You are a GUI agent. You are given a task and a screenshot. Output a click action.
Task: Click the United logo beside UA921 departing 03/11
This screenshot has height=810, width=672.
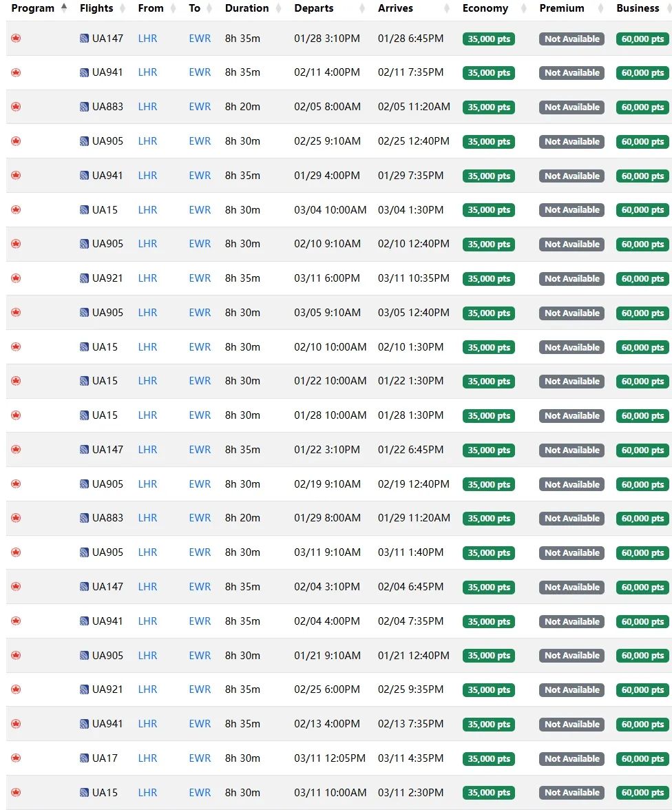coord(84,278)
